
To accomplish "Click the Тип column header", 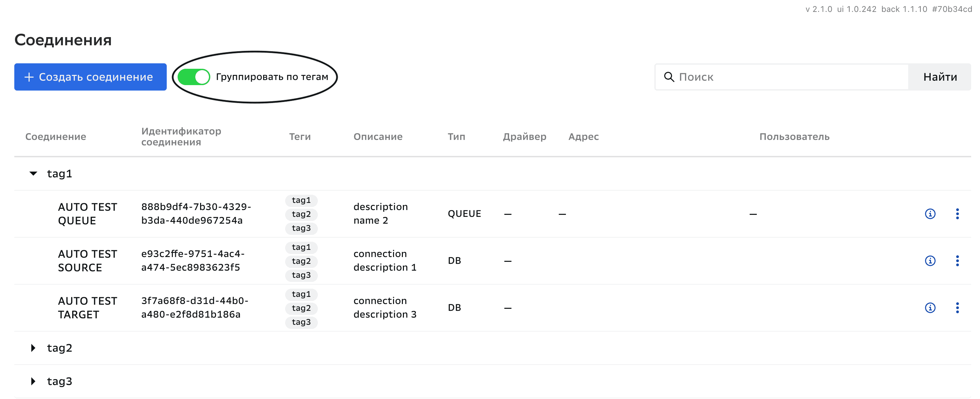I will [456, 137].
